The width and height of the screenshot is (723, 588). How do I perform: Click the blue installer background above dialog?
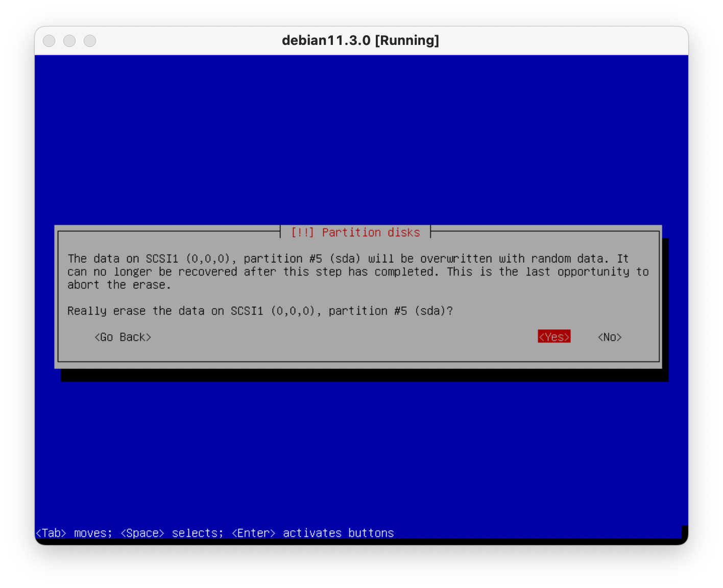click(x=360, y=143)
